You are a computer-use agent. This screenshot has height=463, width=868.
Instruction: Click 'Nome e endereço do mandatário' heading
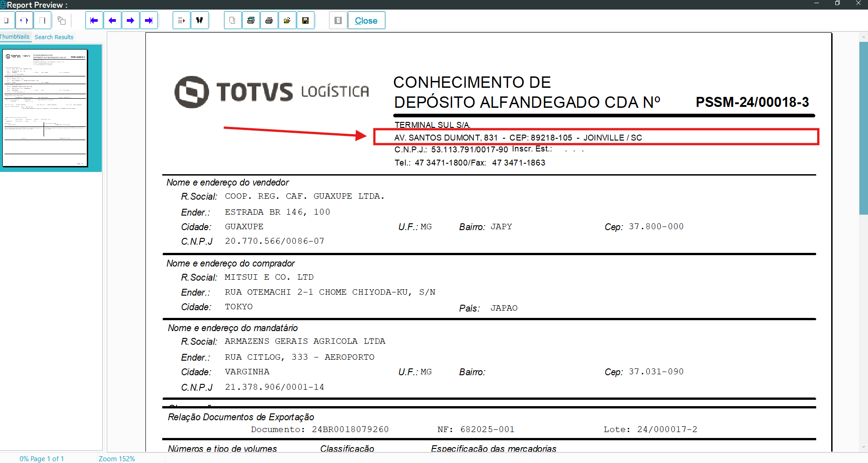(233, 328)
